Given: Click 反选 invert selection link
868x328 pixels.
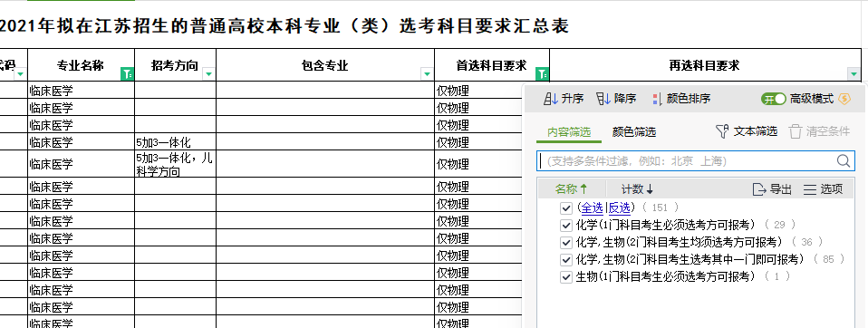Looking at the screenshot, I should [620, 208].
